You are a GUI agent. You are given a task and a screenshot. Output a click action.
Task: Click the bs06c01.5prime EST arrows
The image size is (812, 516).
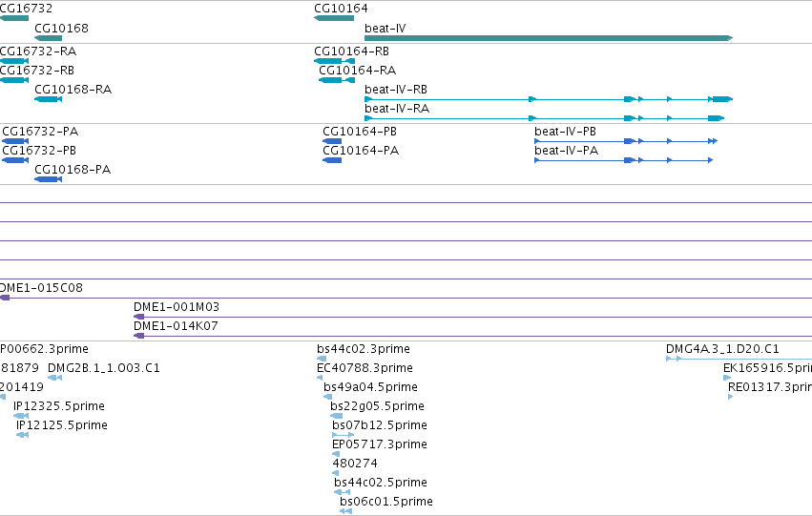tap(346, 511)
